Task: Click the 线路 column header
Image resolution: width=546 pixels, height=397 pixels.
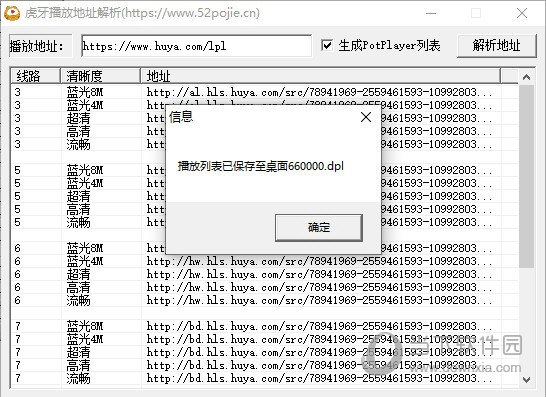Action: click(x=35, y=76)
